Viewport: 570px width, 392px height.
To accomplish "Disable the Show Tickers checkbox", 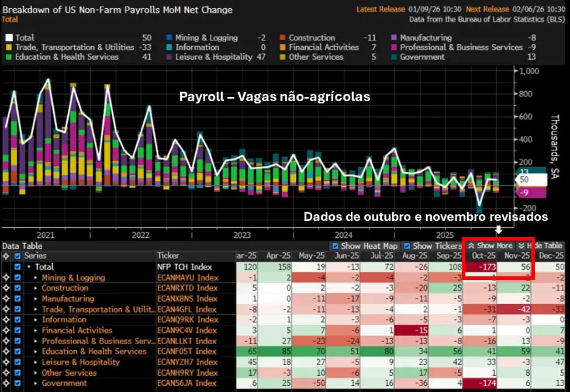I will tap(407, 246).
